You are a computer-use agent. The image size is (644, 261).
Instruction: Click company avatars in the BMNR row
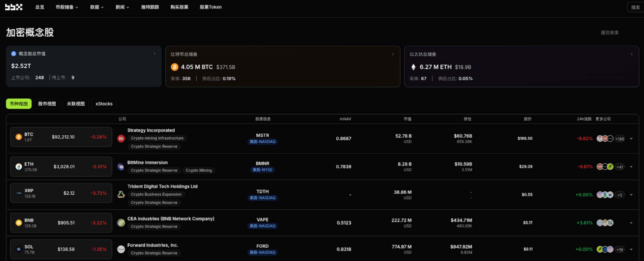click(x=605, y=167)
